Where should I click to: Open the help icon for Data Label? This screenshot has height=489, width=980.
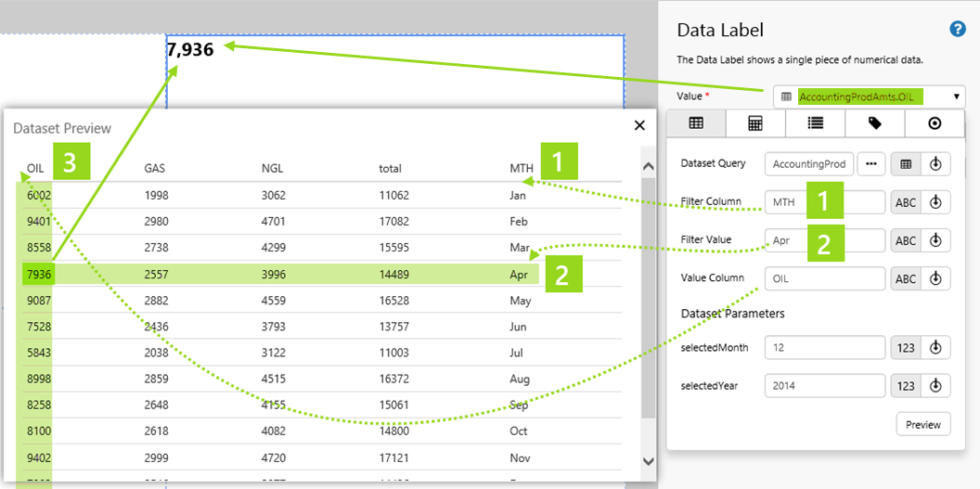coord(958,30)
